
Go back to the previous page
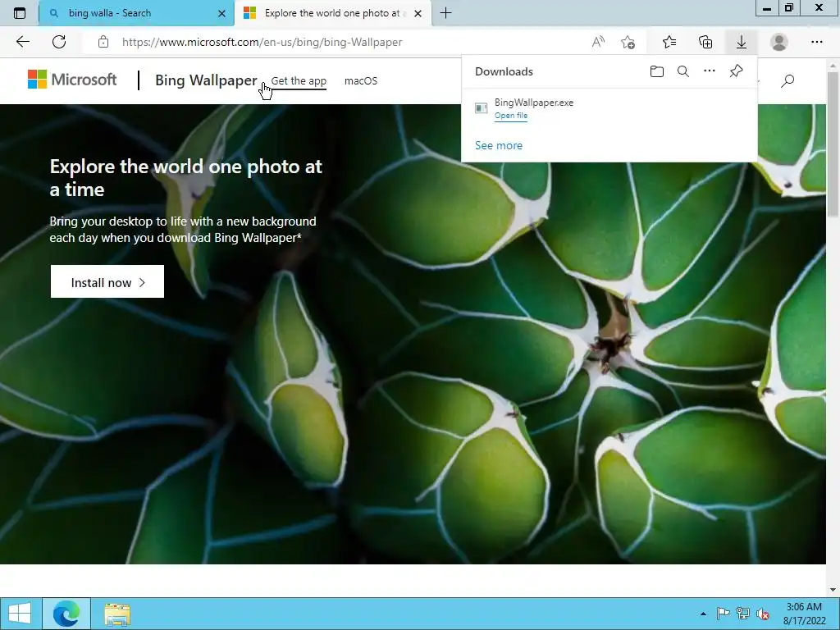click(x=22, y=42)
